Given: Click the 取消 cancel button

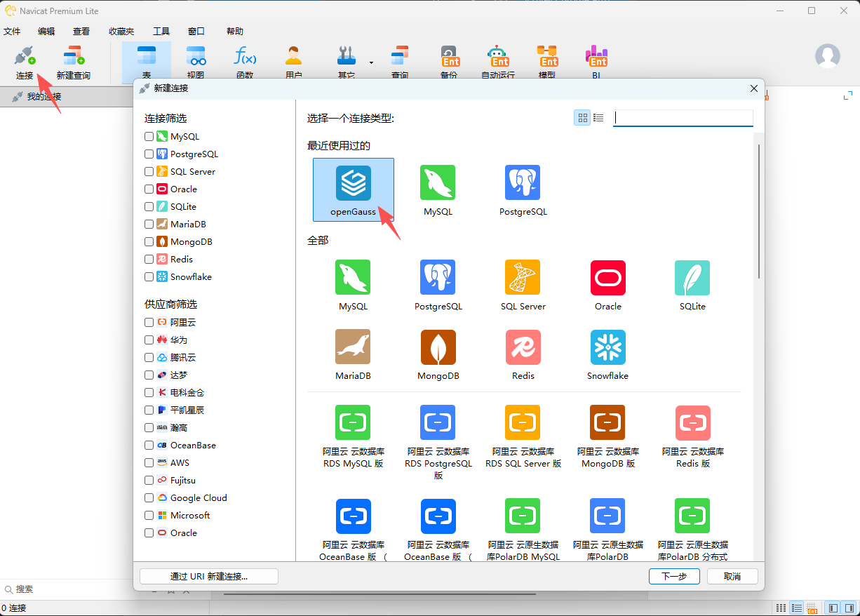Looking at the screenshot, I should (x=732, y=576).
